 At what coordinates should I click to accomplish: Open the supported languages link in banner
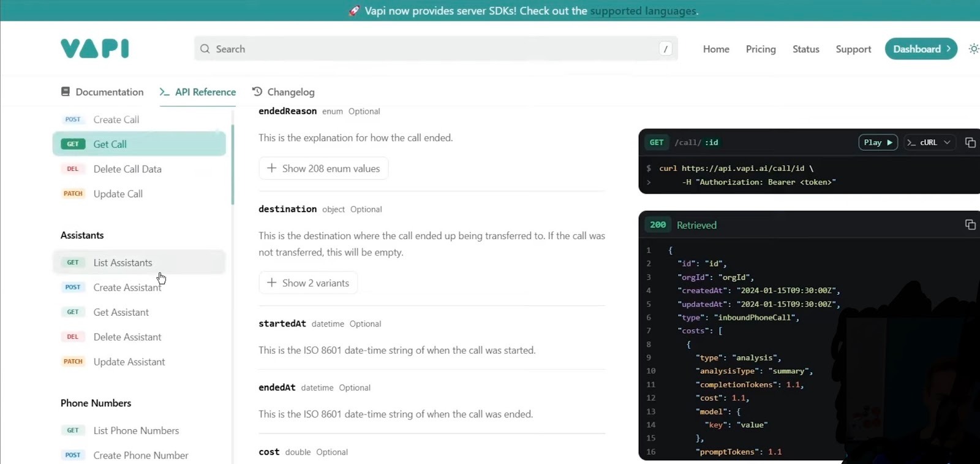[x=643, y=11]
